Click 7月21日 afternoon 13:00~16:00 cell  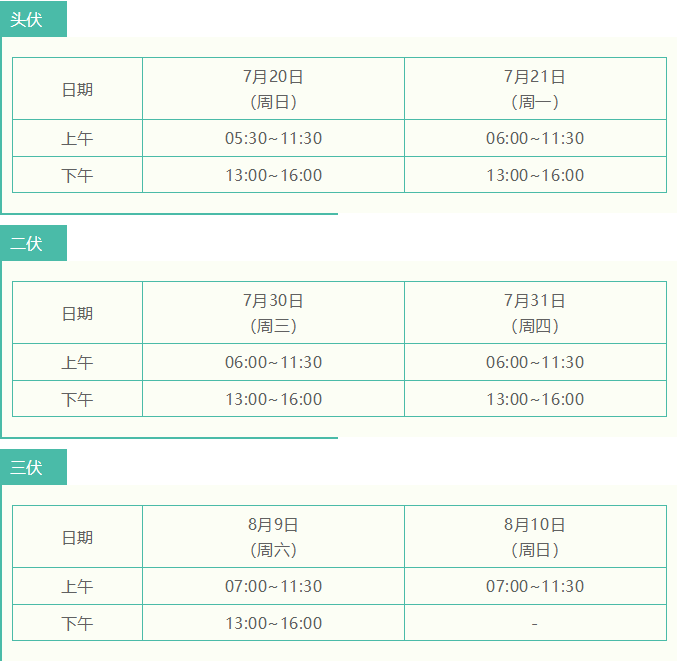pos(535,175)
